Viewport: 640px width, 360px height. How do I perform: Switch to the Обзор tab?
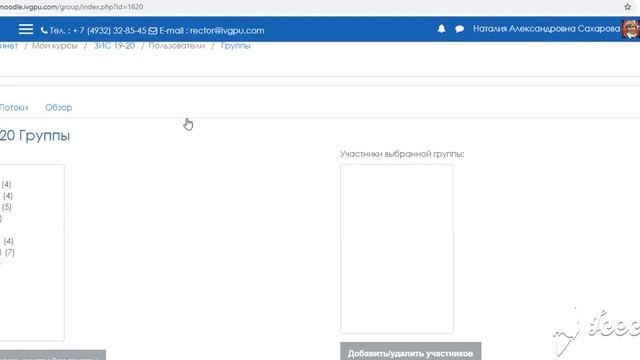[x=59, y=107]
